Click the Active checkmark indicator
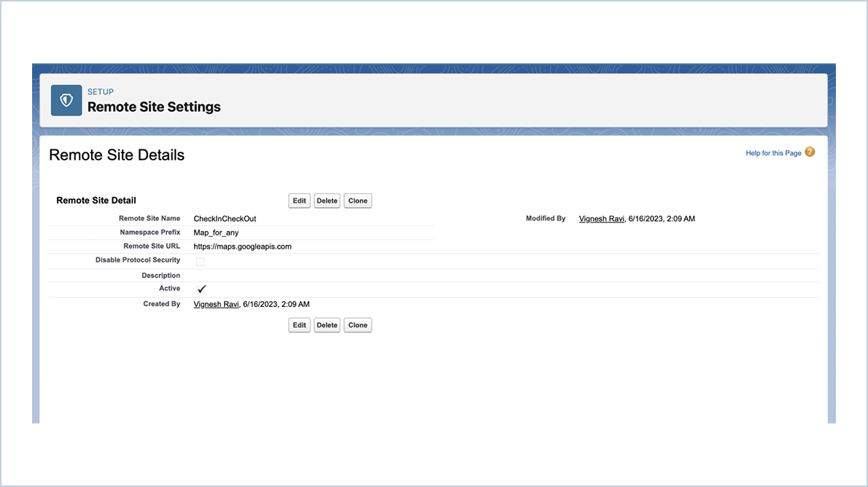 tap(201, 289)
